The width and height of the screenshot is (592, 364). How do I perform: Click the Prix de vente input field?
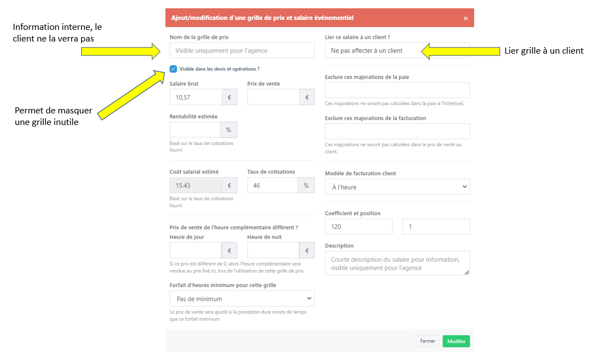[x=273, y=97]
